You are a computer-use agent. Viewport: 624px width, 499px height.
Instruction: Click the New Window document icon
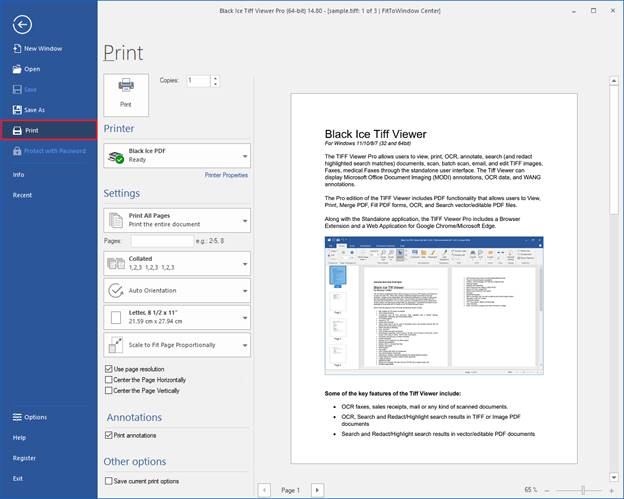(x=17, y=49)
